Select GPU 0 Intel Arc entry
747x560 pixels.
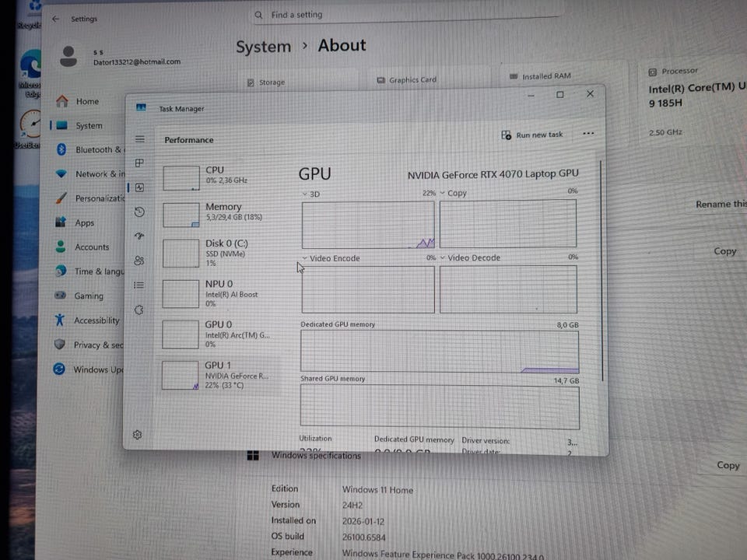219,334
